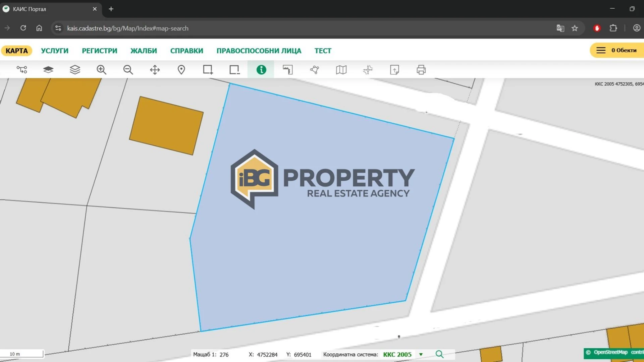Open a new browser tab with plus
This screenshot has height=362, width=644.
(x=111, y=9)
